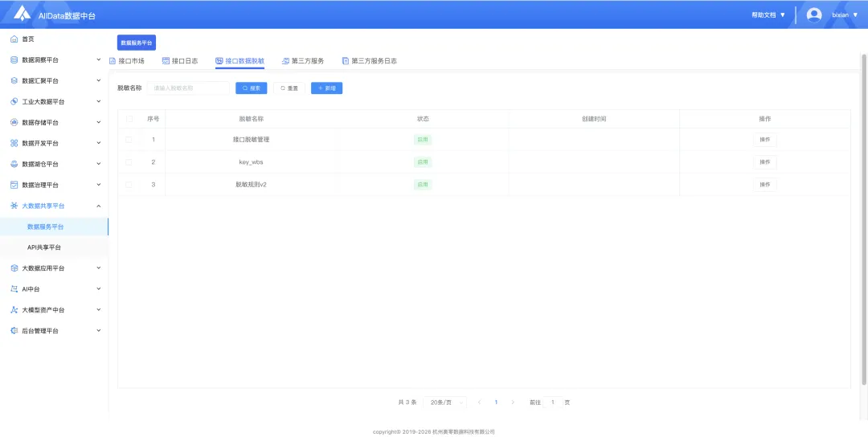Viewport: 868px width, 441px height.
Task: Click the 创建时间 column header
Action: [594, 119]
